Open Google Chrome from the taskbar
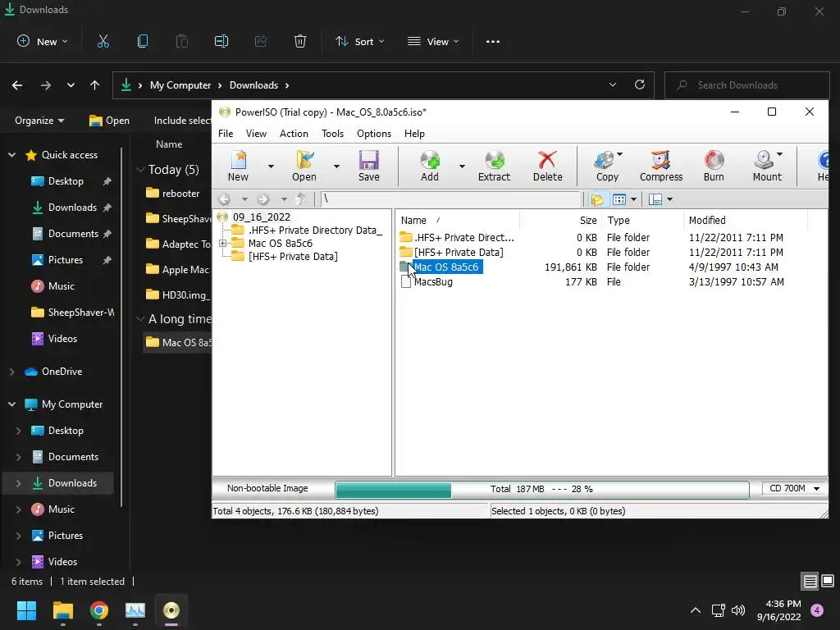Screen dimensions: 840x630 point(99,610)
